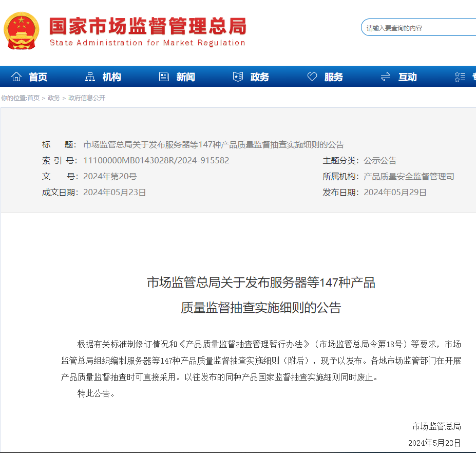
Task: Click the 公示公告 topic category value
Action: (380, 161)
